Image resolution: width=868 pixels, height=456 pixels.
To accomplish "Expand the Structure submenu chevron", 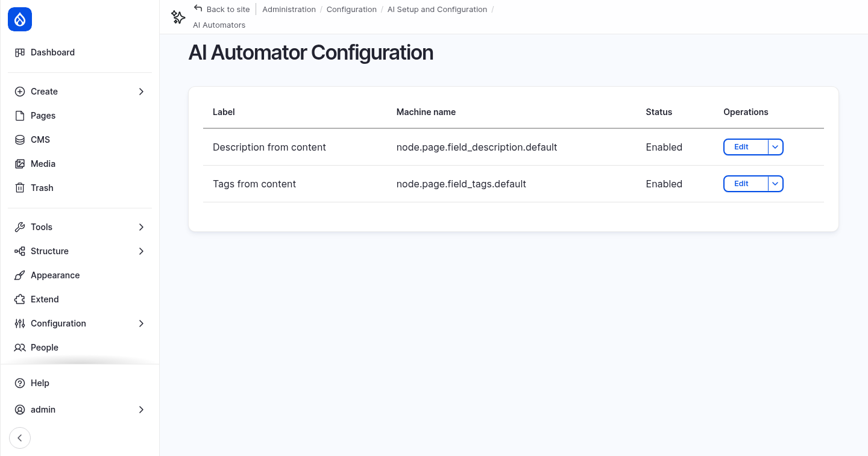I will point(141,251).
